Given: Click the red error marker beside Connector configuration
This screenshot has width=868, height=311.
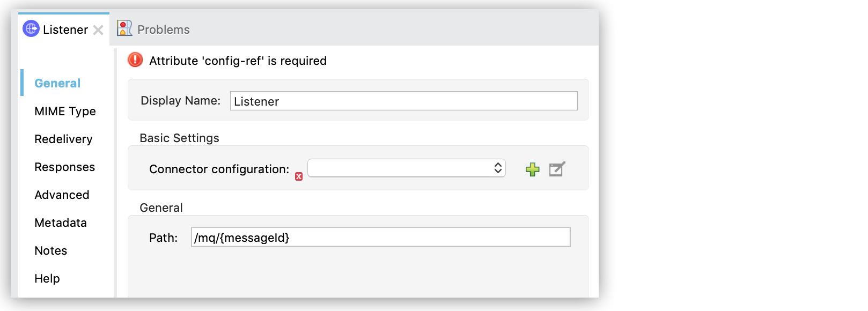Looking at the screenshot, I should coord(299,175).
